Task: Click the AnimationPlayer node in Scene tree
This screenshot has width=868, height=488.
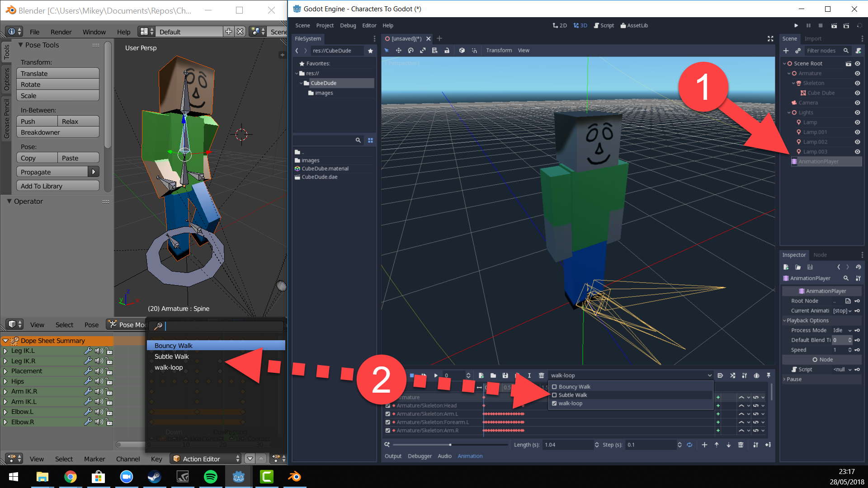Action: (815, 161)
